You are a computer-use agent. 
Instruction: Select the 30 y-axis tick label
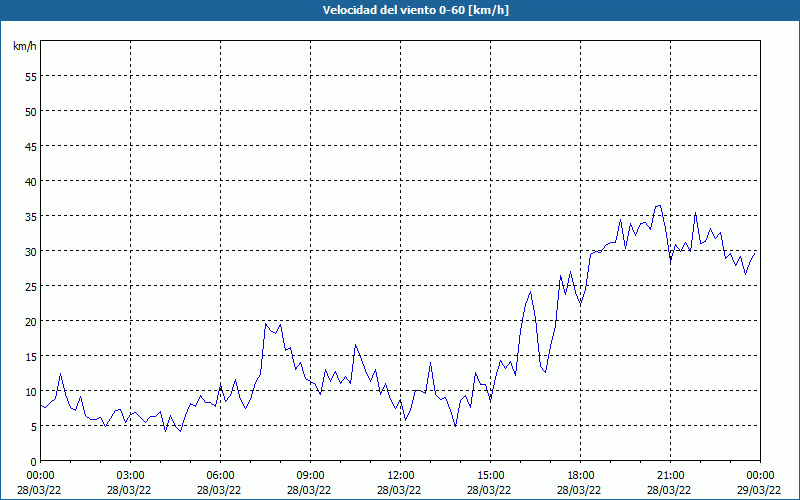pyautogui.click(x=31, y=252)
